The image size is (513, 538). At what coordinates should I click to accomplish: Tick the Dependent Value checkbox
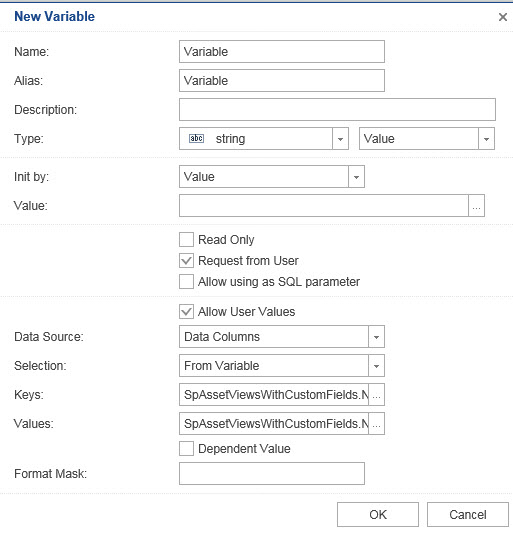[x=186, y=448]
